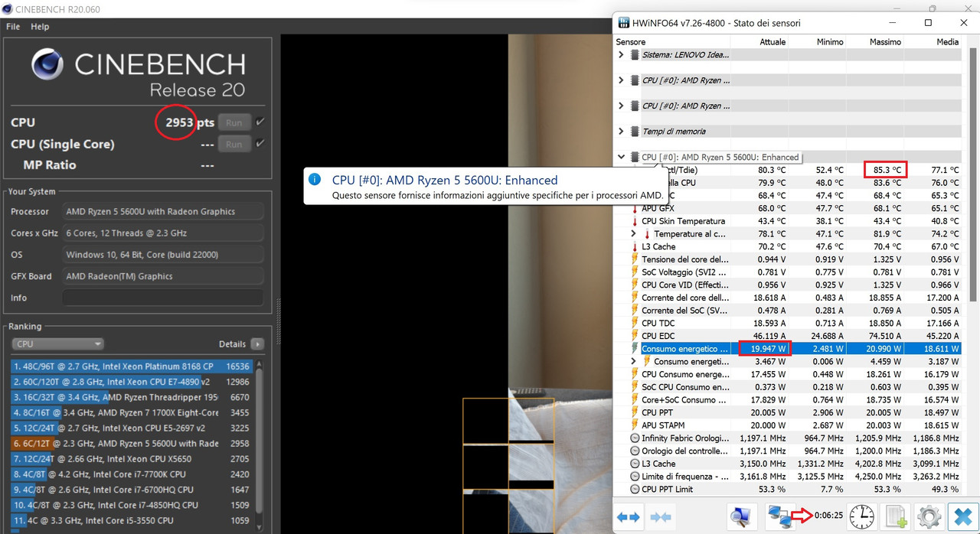Open the Help menu in Cinebench
The height and width of the screenshot is (534, 980).
[x=40, y=27]
